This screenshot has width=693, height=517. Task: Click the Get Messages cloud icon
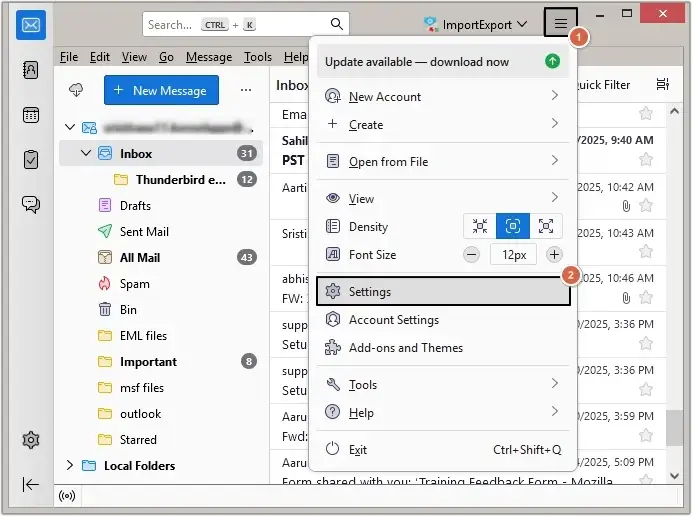[76, 90]
